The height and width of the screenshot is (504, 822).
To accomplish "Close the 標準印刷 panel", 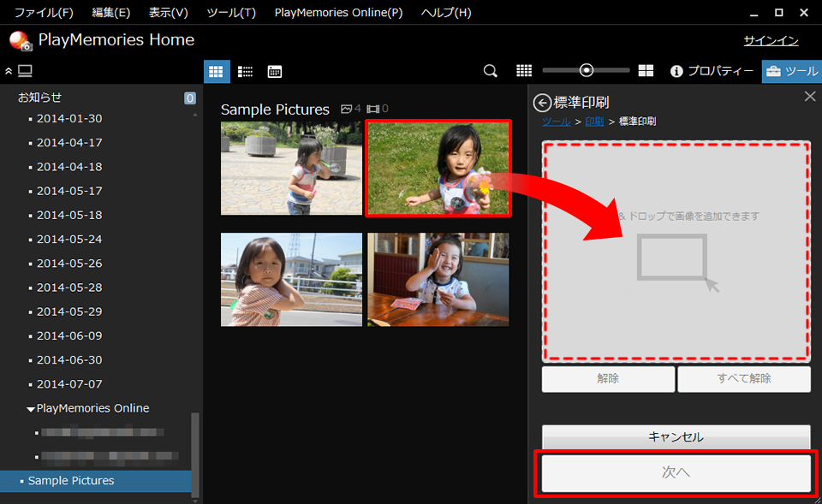I will click(810, 97).
